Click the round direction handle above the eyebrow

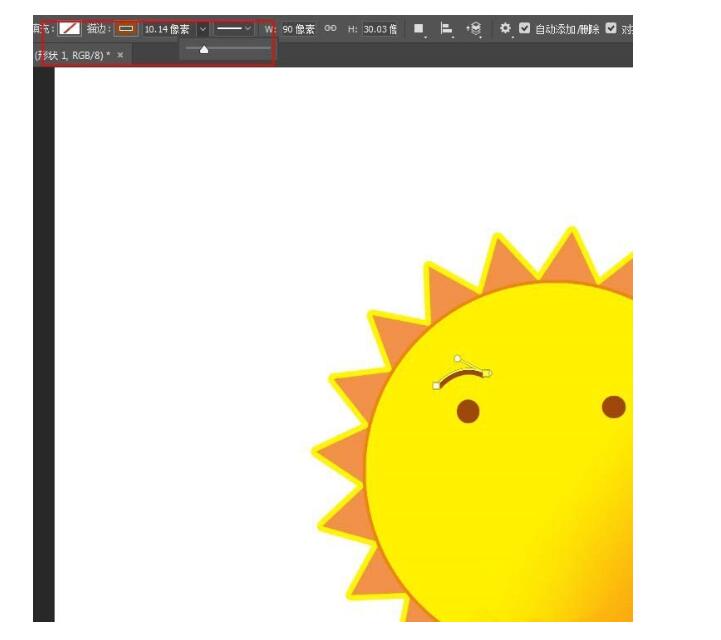coord(457,358)
